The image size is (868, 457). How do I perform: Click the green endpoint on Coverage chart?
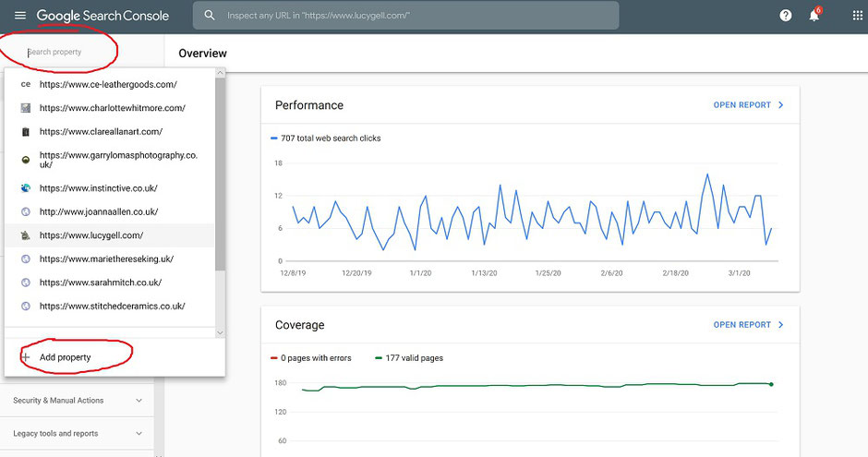(771, 384)
